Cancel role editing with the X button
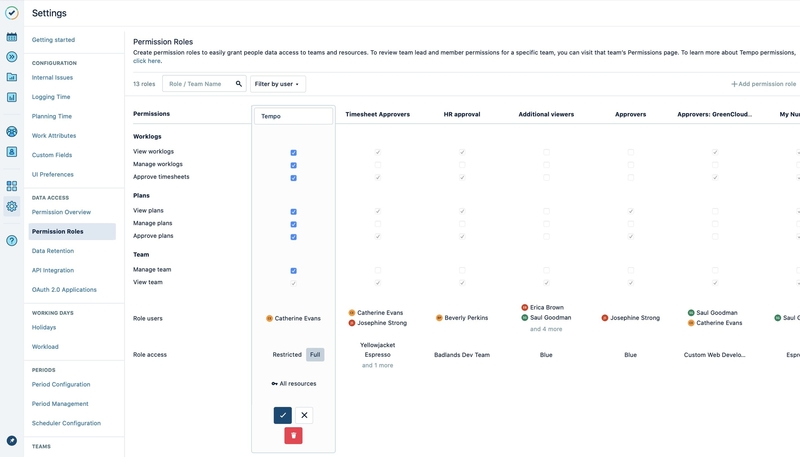This screenshot has width=800, height=457. 304,415
